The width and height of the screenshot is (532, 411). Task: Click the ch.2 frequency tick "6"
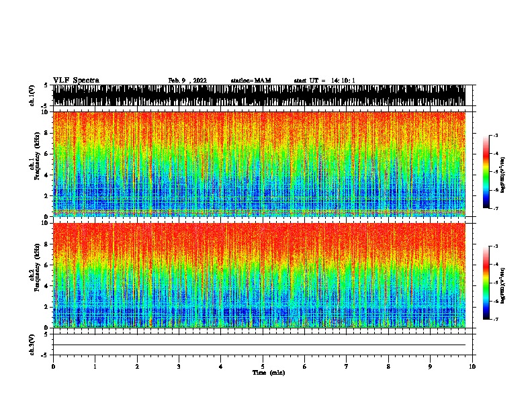pos(46,265)
